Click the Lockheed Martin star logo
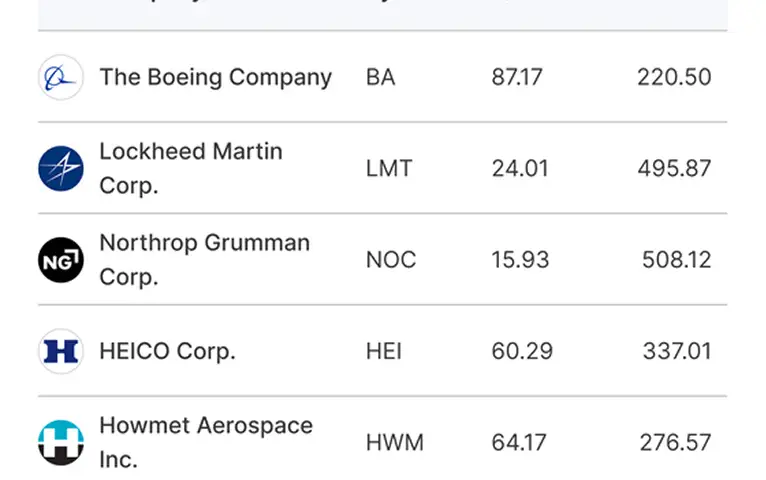766x480 pixels. tap(61, 168)
